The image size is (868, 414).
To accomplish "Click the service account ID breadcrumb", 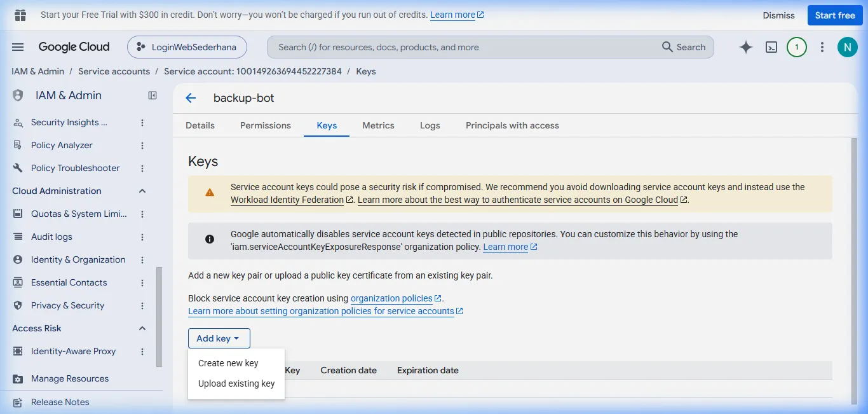I will click(x=253, y=71).
